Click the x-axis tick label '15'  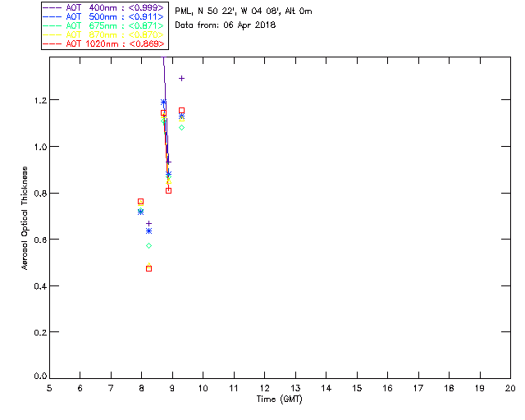(x=357, y=389)
